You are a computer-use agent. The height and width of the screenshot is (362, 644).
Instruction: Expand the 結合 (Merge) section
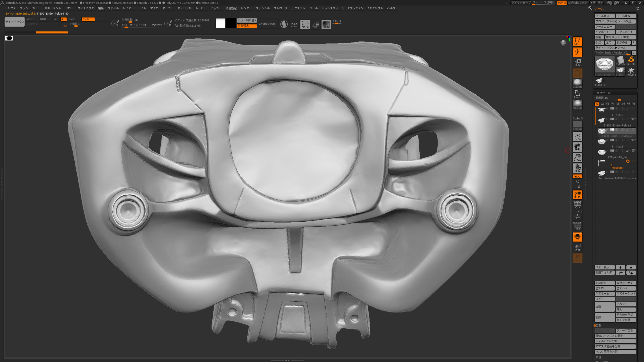(x=599, y=357)
